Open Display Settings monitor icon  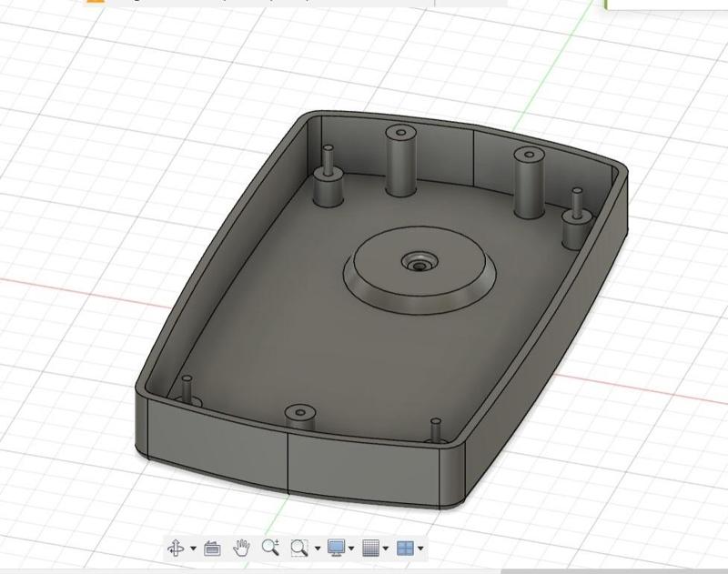(x=336, y=548)
